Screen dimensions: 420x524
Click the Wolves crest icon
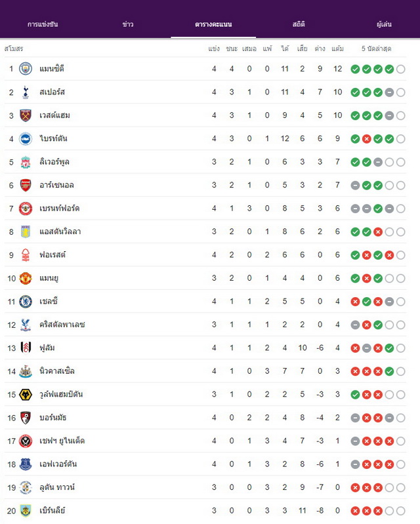pyautogui.click(x=26, y=395)
